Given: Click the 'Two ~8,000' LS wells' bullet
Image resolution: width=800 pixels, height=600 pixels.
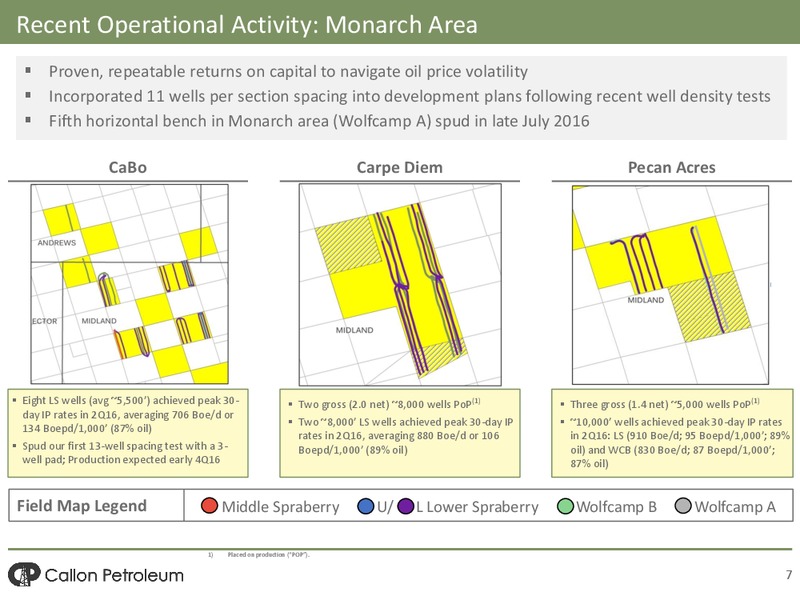Looking at the screenshot, I should pyautogui.click(x=406, y=436).
